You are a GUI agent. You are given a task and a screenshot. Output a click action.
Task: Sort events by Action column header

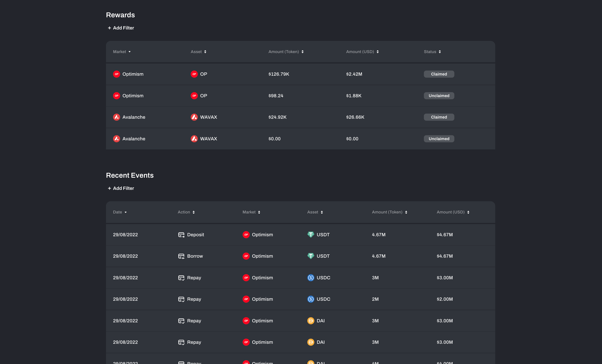pyautogui.click(x=186, y=212)
